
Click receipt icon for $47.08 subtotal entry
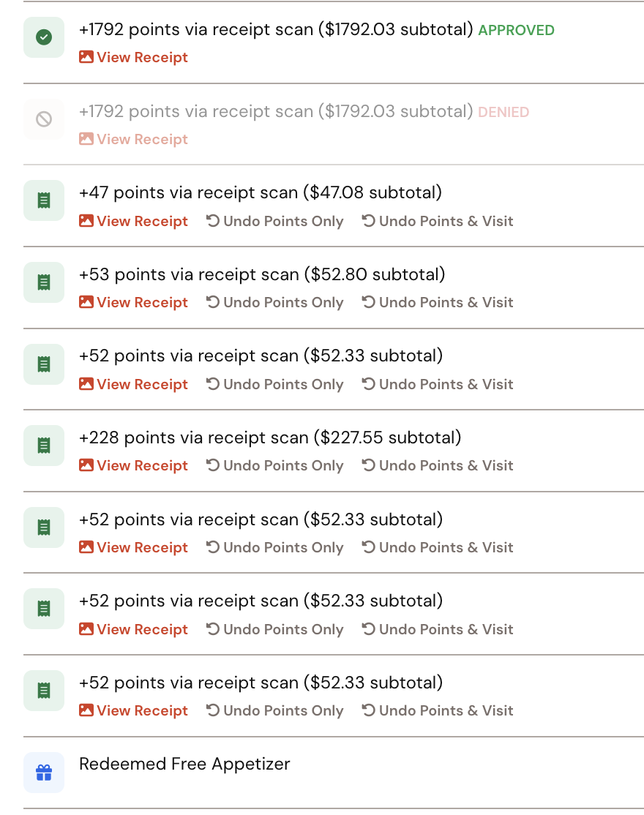coord(44,200)
